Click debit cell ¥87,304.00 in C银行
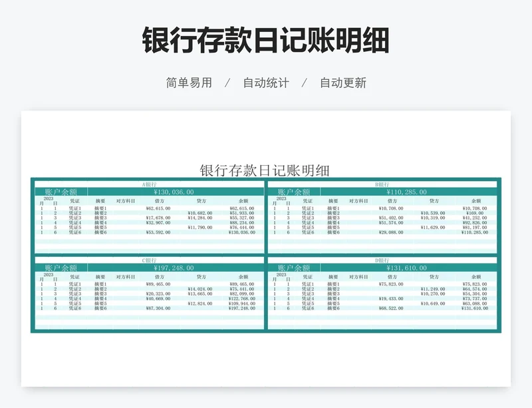 tap(158, 308)
